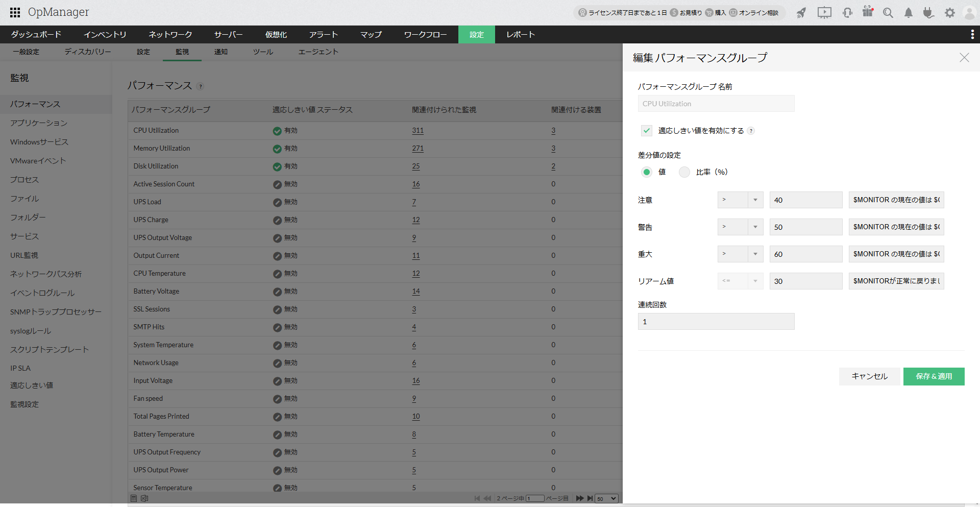This screenshot has width=980, height=507.
Task: Click the rocket quick-start icon
Action: (801, 13)
